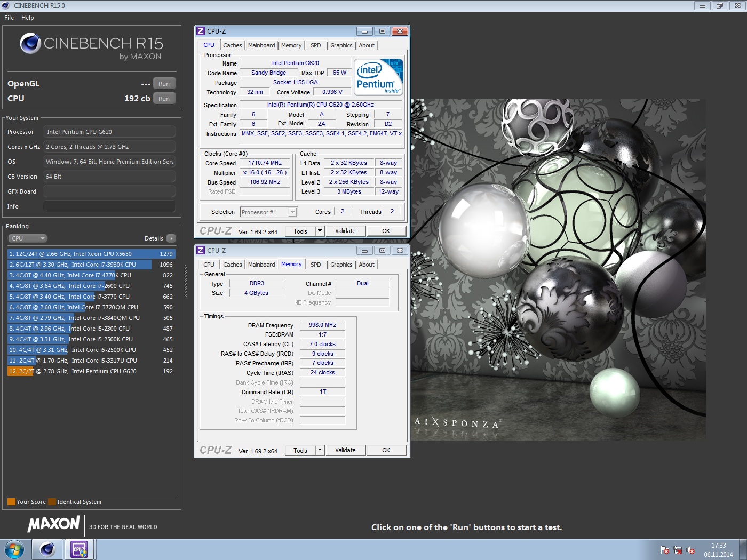
Task: Open the Windows Start orb
Action: click(x=14, y=549)
